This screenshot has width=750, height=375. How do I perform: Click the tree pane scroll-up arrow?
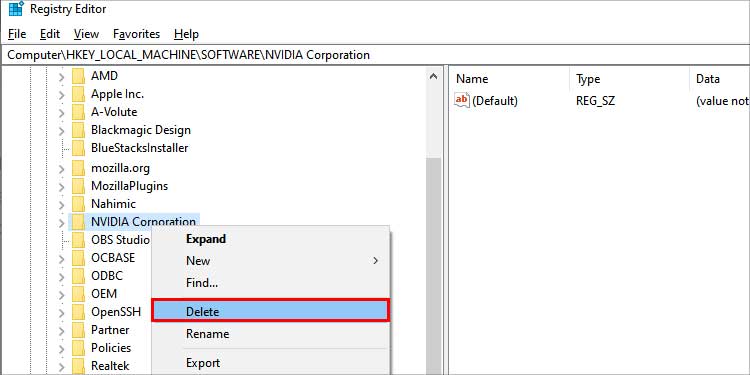click(433, 77)
